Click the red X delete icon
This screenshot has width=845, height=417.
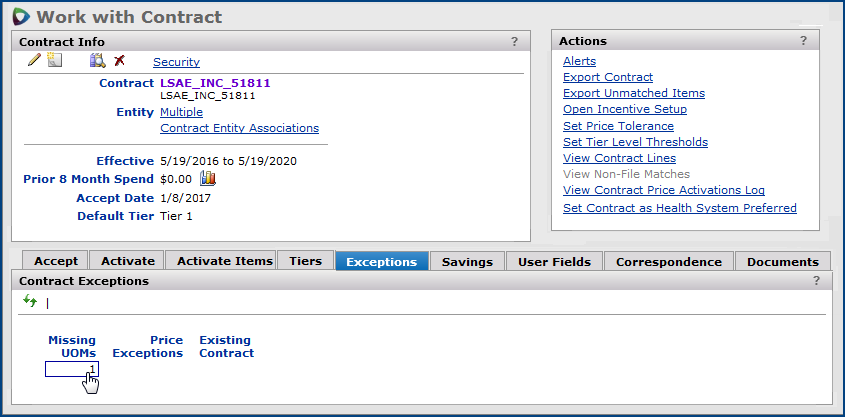[x=119, y=61]
